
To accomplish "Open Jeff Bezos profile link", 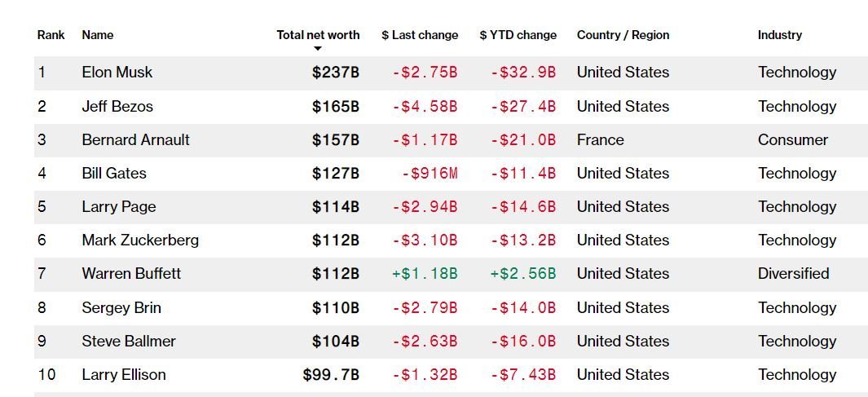I will pyautogui.click(x=117, y=106).
